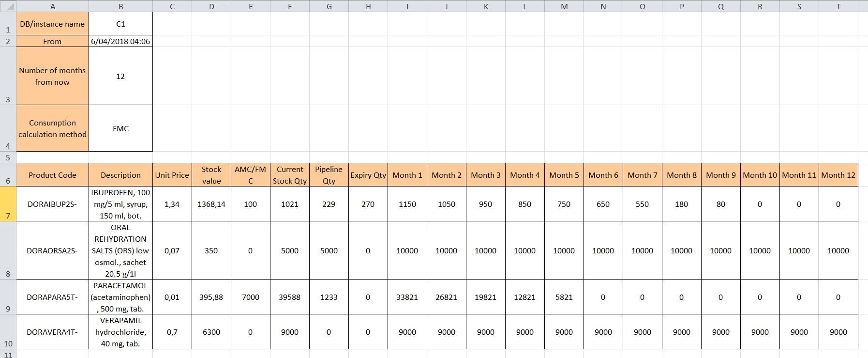The image size is (868, 358).
Task: Select column A header
Action: pos(52,6)
